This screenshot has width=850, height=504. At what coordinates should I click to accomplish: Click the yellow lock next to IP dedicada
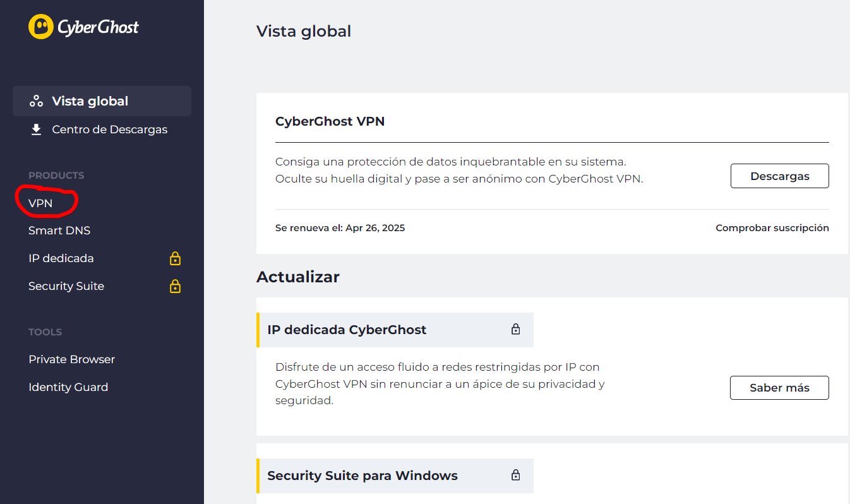(176, 258)
